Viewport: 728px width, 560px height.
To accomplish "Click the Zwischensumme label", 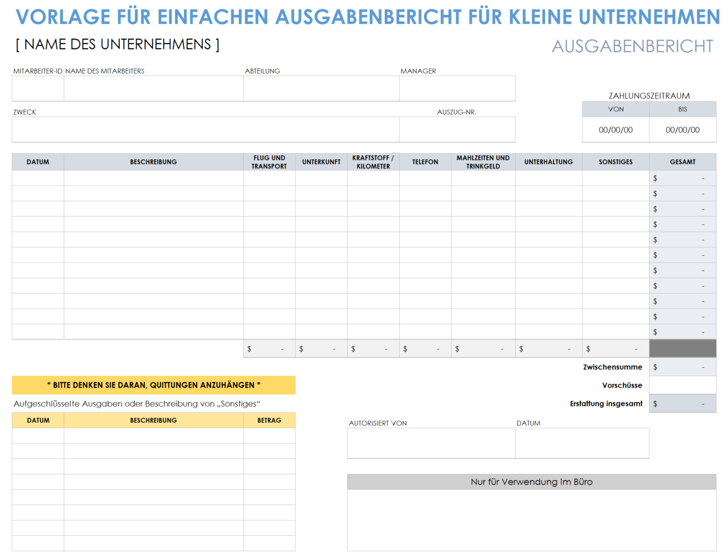I will click(x=613, y=367).
